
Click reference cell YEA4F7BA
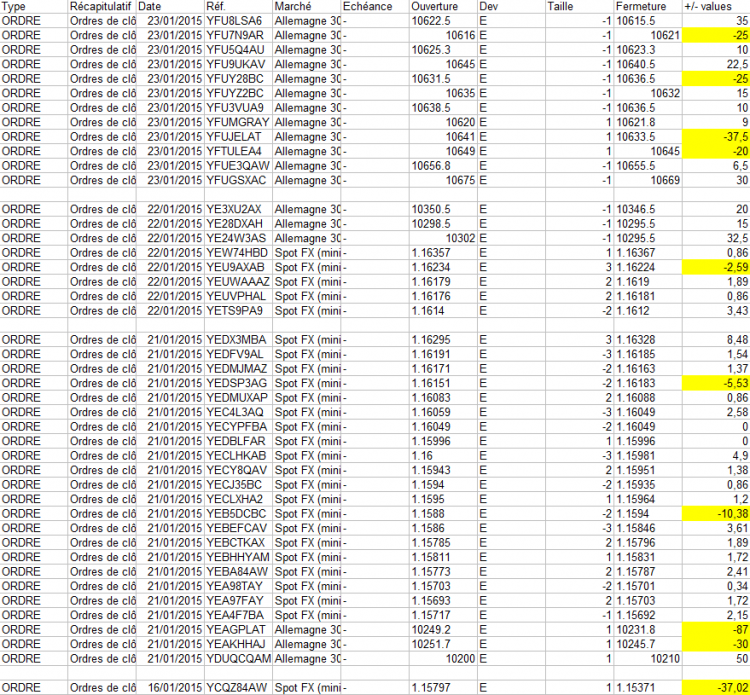239,616
